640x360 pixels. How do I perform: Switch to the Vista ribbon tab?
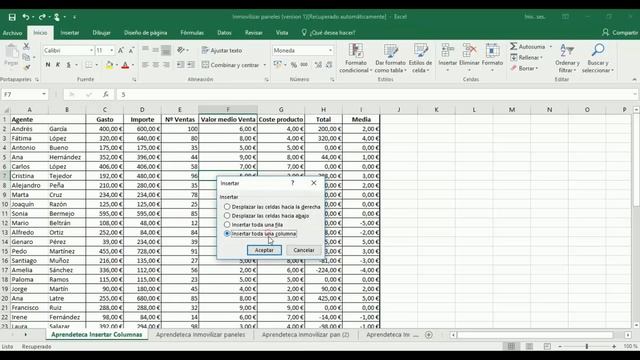282,33
